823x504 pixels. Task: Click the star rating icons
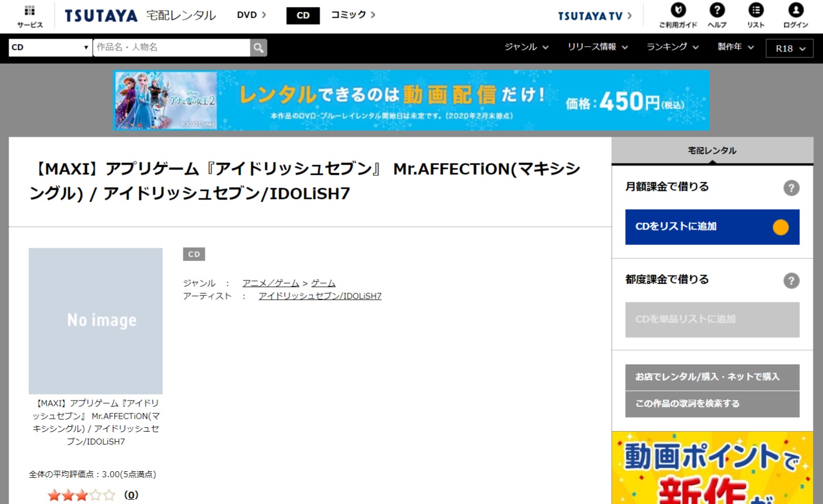pos(81,495)
